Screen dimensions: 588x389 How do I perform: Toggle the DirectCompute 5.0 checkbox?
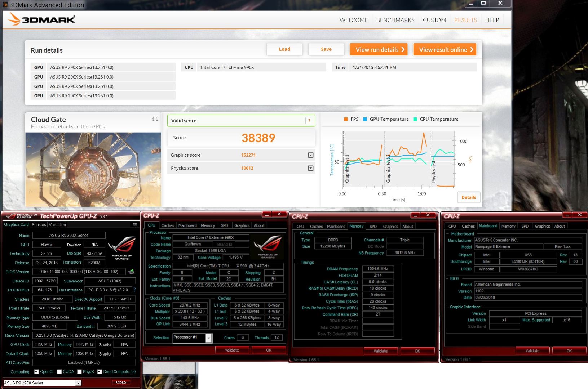(100, 372)
